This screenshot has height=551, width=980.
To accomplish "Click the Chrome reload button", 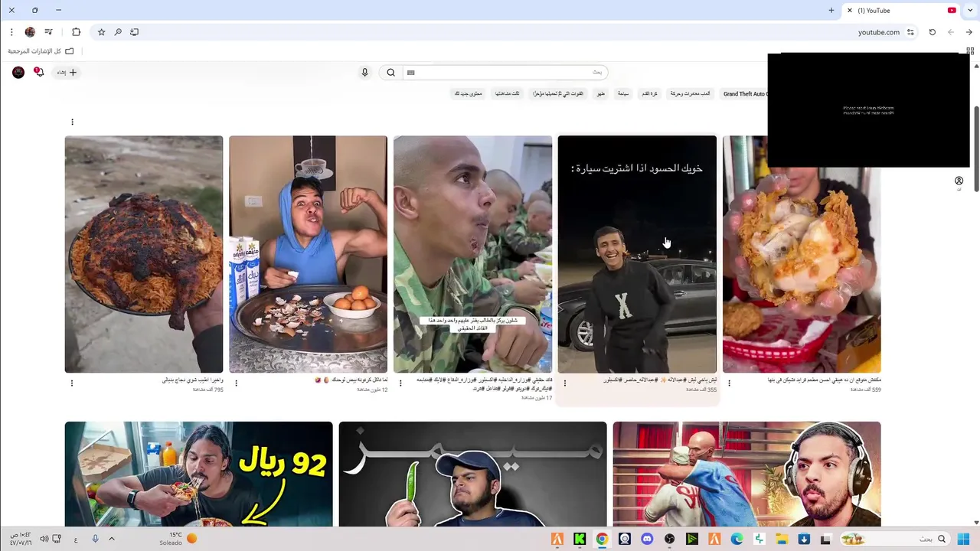I will [932, 32].
